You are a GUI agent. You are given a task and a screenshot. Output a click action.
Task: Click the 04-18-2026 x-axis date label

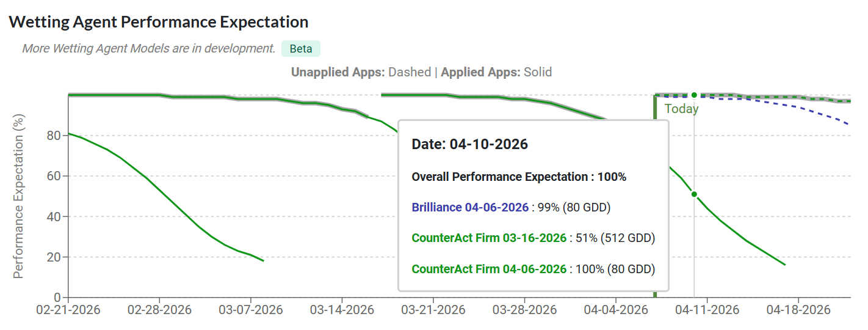tap(798, 310)
